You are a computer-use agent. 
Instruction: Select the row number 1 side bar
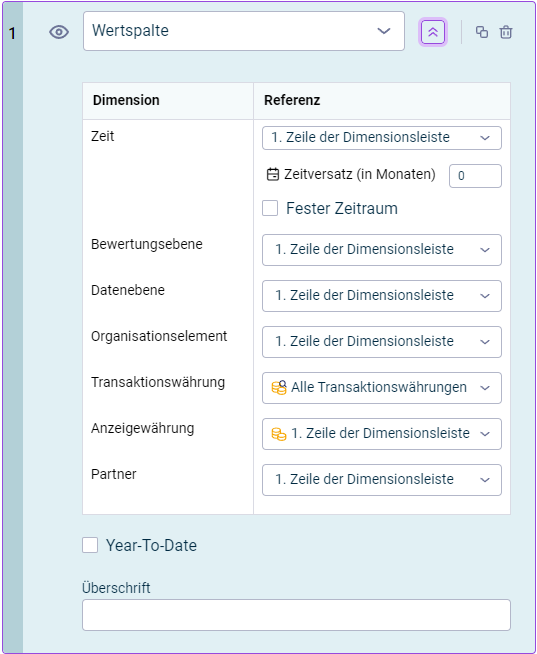click(x=13, y=327)
